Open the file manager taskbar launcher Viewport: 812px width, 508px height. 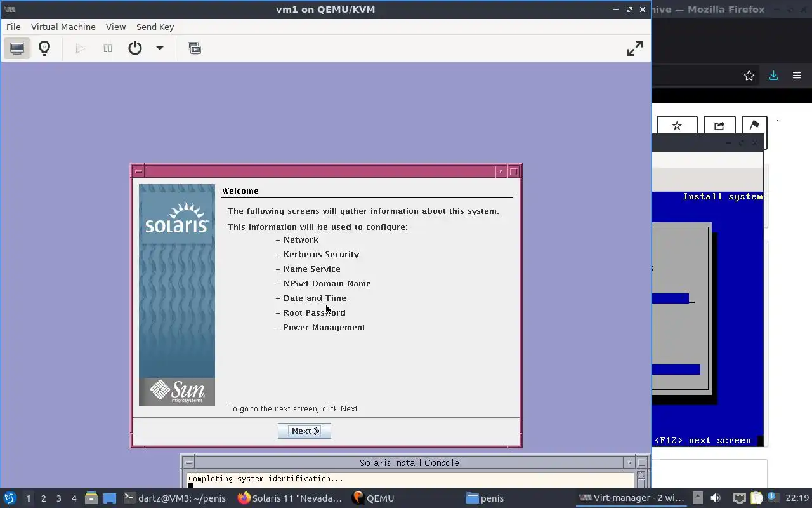[91, 498]
